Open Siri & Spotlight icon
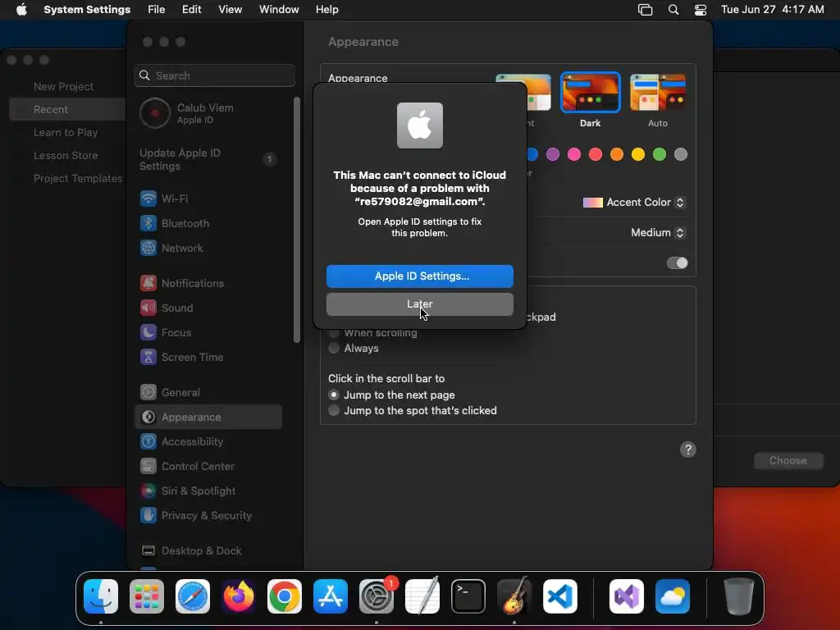 point(148,491)
